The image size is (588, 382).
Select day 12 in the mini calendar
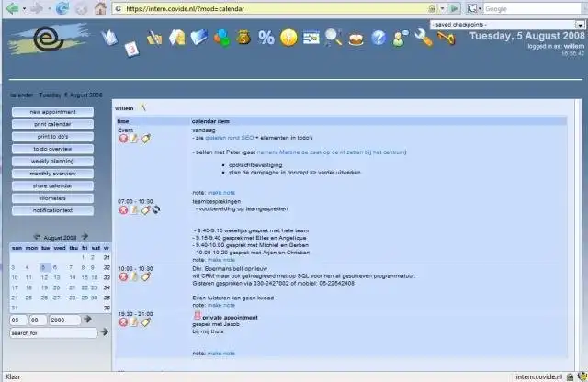(x=44, y=278)
